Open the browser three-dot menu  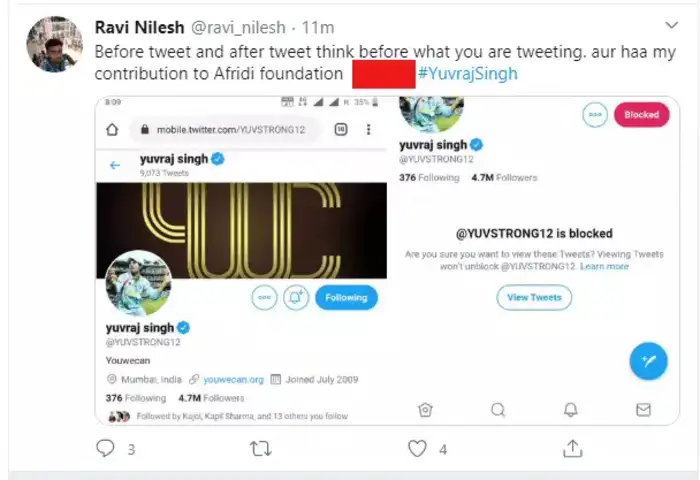(x=369, y=130)
